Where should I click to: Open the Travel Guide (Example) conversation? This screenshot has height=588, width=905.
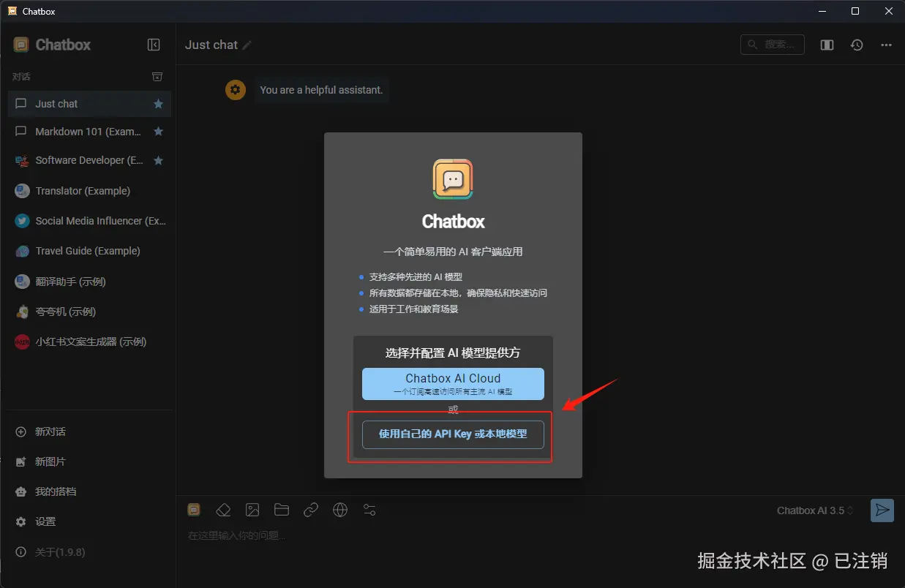tap(89, 251)
